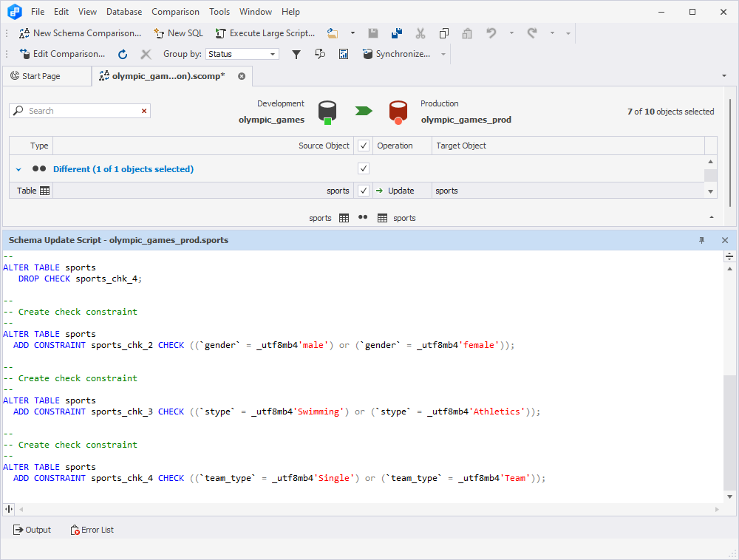
Task: Open the document tabs list dropdown
Action: [x=724, y=76]
